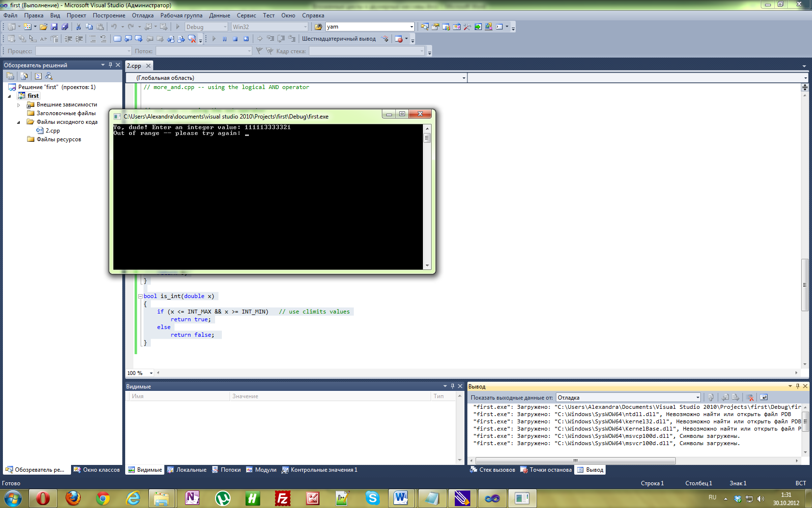Open the Properties window toolbar icon
The width and height of the screenshot is (812, 508).
[435, 27]
